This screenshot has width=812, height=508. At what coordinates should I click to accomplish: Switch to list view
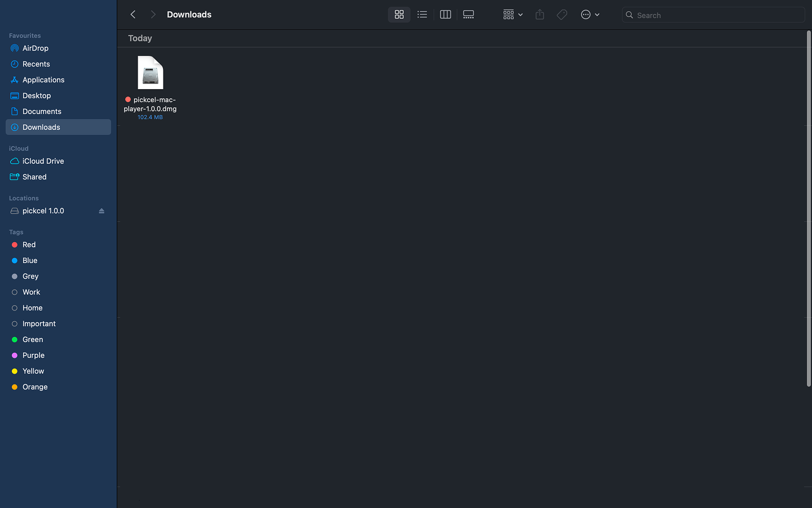tap(422, 14)
